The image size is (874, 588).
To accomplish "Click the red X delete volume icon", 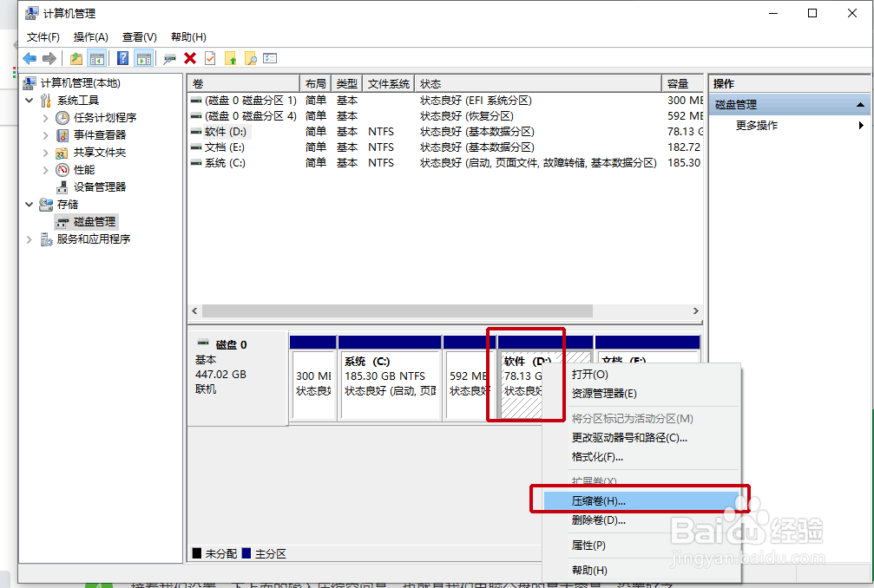I will click(189, 58).
